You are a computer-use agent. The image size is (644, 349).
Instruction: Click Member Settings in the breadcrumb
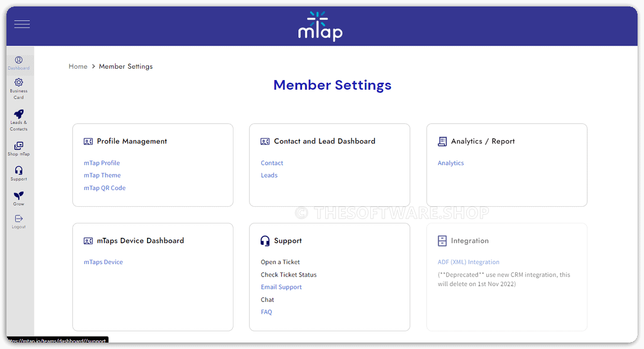tap(126, 67)
